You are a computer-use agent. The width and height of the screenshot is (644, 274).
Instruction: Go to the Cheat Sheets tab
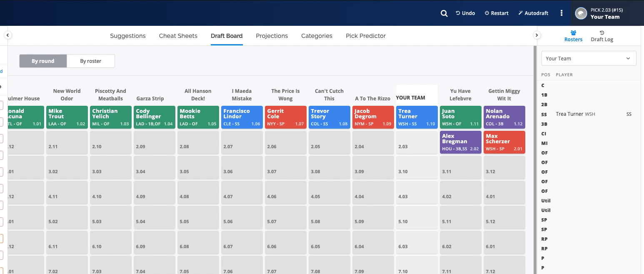tap(178, 36)
